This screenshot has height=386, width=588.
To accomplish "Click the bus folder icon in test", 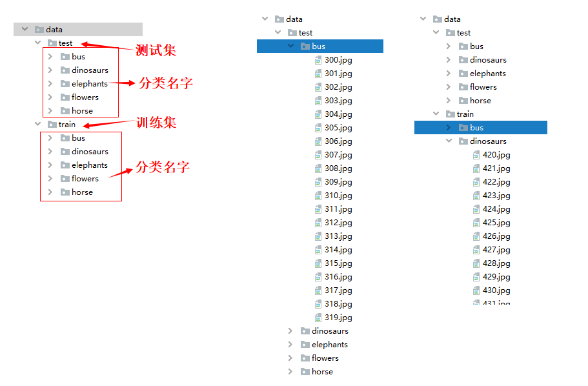I will click(x=65, y=56).
